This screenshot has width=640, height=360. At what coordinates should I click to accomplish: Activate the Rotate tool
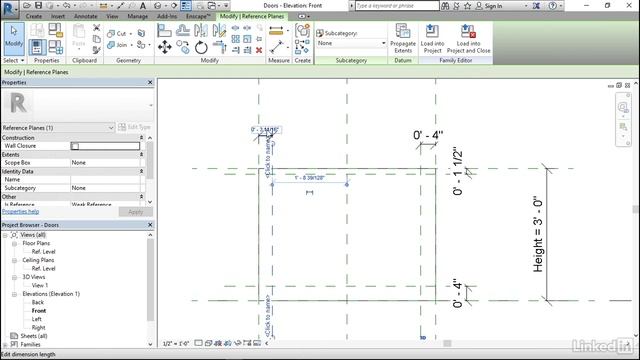click(x=201, y=47)
